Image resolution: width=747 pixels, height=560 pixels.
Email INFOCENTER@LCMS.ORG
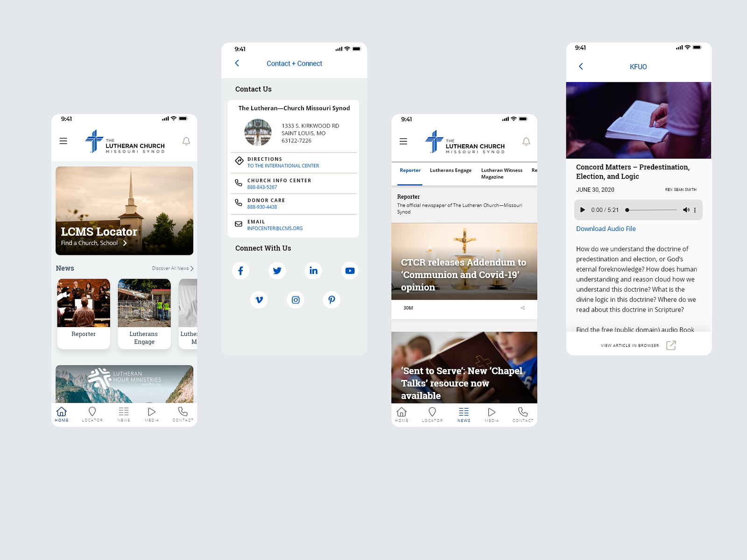[275, 229]
